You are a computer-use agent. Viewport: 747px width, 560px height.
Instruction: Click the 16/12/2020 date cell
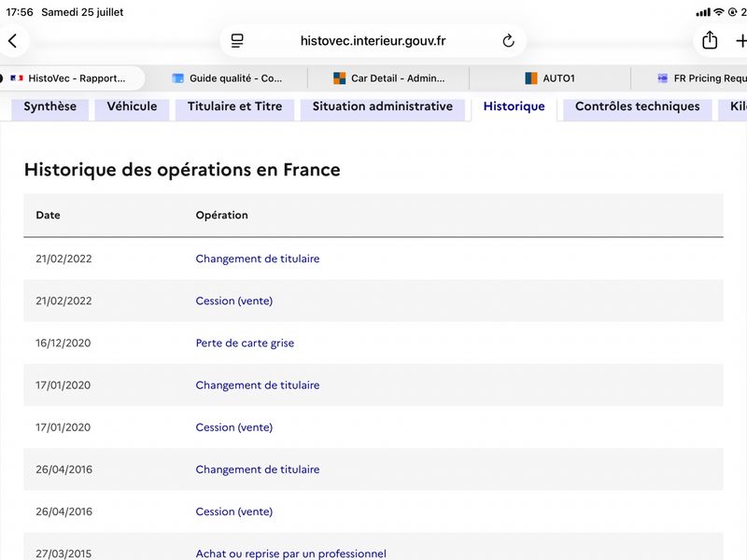63,343
